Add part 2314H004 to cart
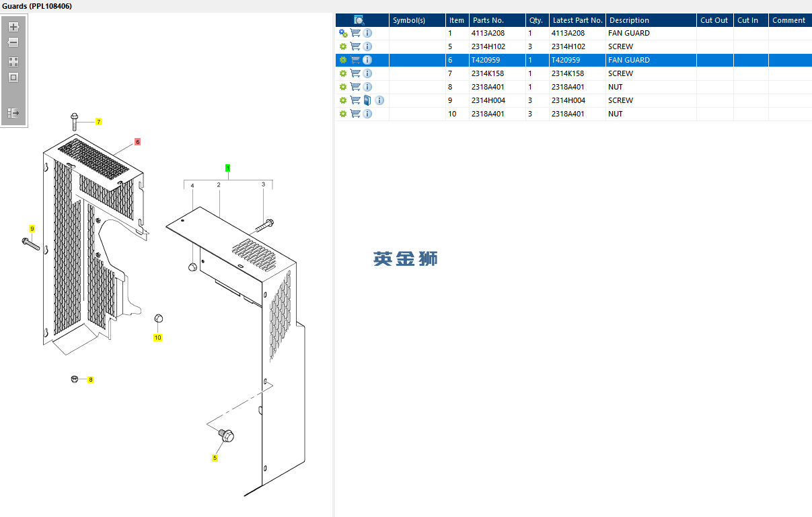 (x=355, y=100)
